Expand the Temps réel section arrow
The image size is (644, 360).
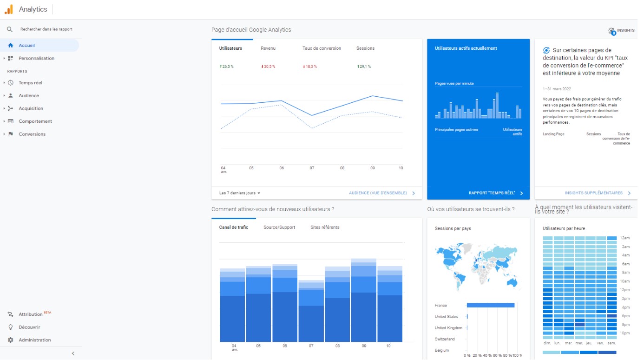(x=4, y=83)
